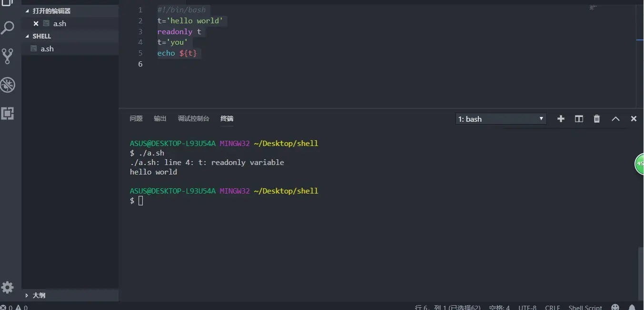Close the terminal panel
The image size is (644, 310).
click(634, 119)
